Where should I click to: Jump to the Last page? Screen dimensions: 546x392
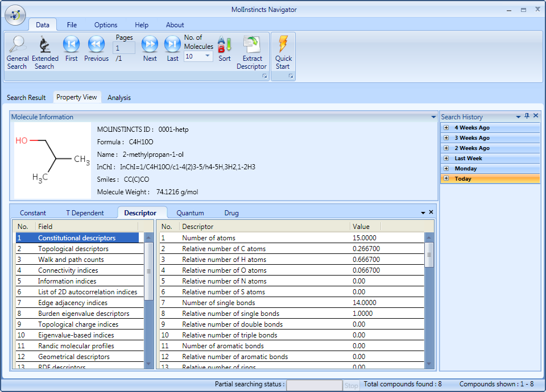[172, 49]
